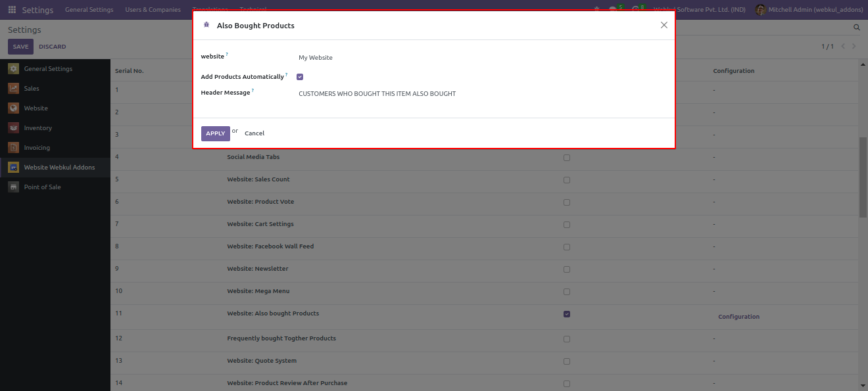Close the Also Bought Products dialog

(663, 25)
